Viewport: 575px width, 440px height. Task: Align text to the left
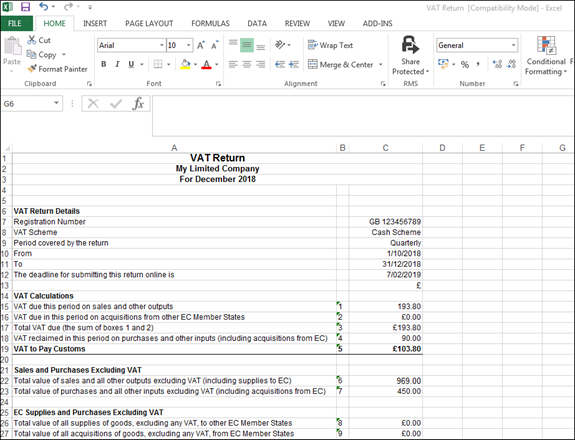(x=233, y=65)
